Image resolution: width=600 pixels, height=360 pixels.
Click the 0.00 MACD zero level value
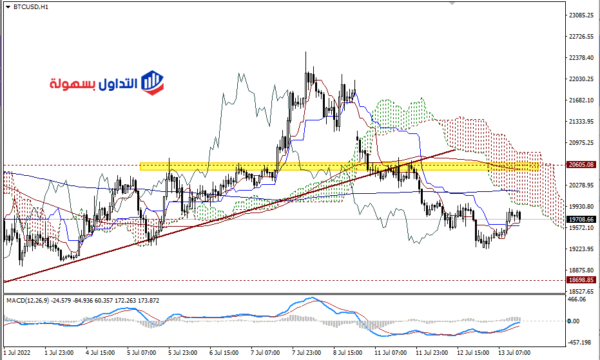coord(573,321)
